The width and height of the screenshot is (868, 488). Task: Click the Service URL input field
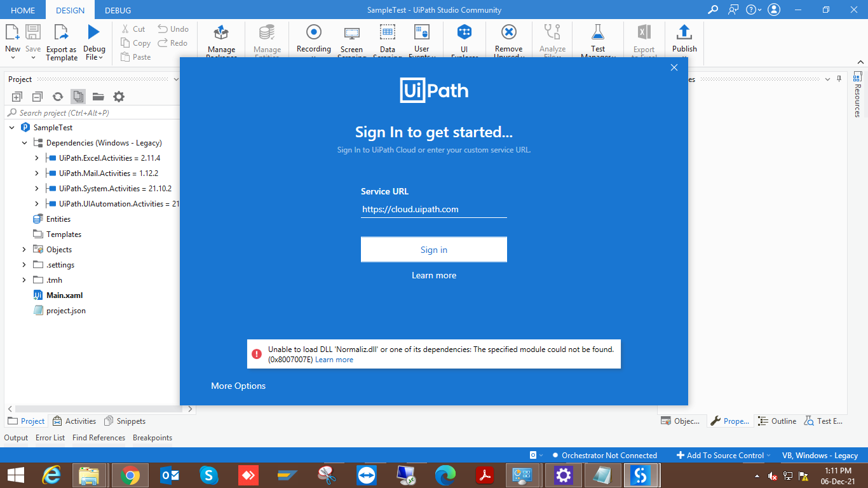click(434, 210)
